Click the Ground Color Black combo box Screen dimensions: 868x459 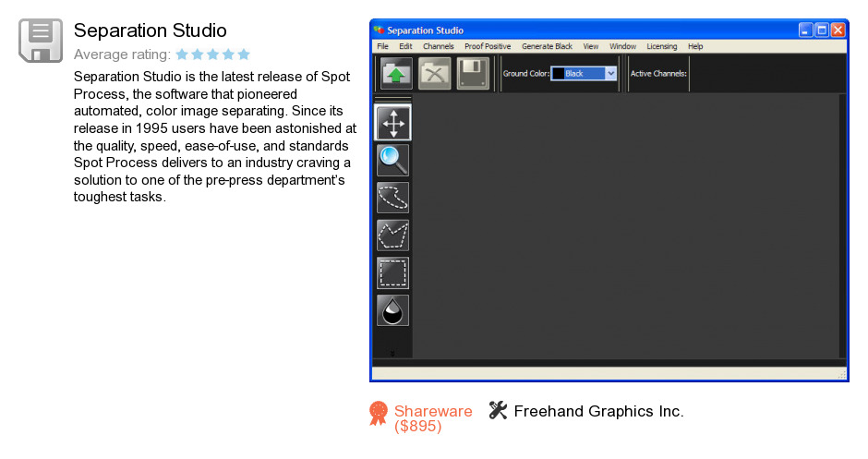[584, 73]
